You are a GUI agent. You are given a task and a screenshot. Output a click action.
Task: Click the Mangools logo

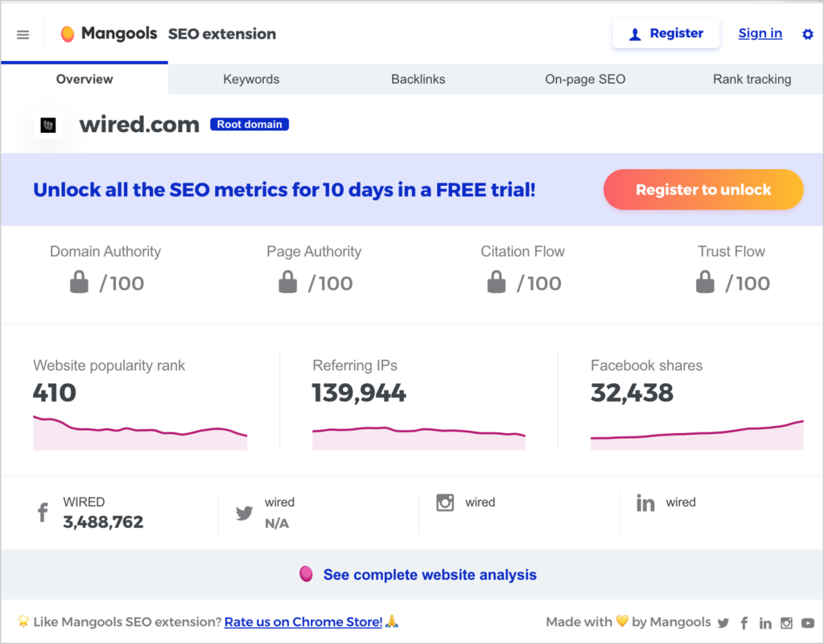[x=109, y=34]
